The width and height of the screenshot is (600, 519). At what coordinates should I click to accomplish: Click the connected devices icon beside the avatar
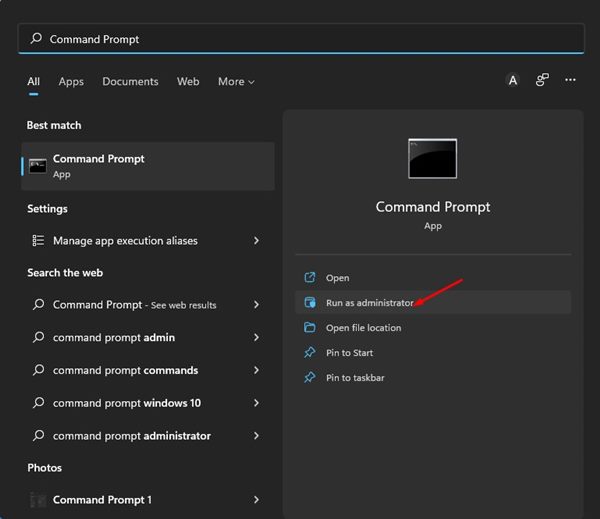tap(542, 81)
